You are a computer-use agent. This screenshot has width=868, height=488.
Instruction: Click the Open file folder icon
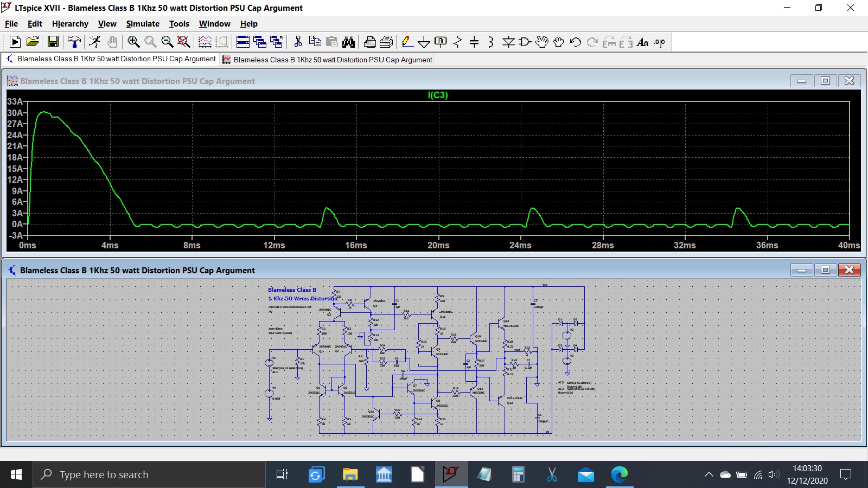click(x=33, y=42)
